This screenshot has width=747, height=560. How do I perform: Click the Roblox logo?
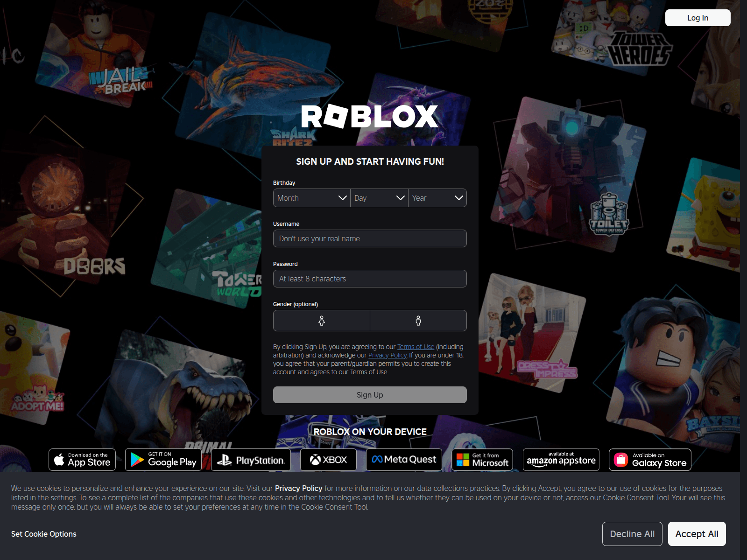point(370,117)
